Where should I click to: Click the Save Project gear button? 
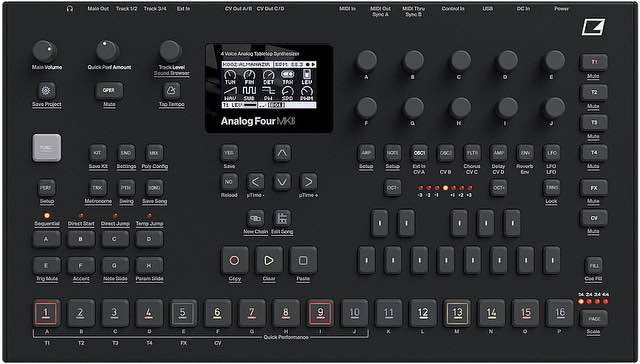click(x=47, y=91)
